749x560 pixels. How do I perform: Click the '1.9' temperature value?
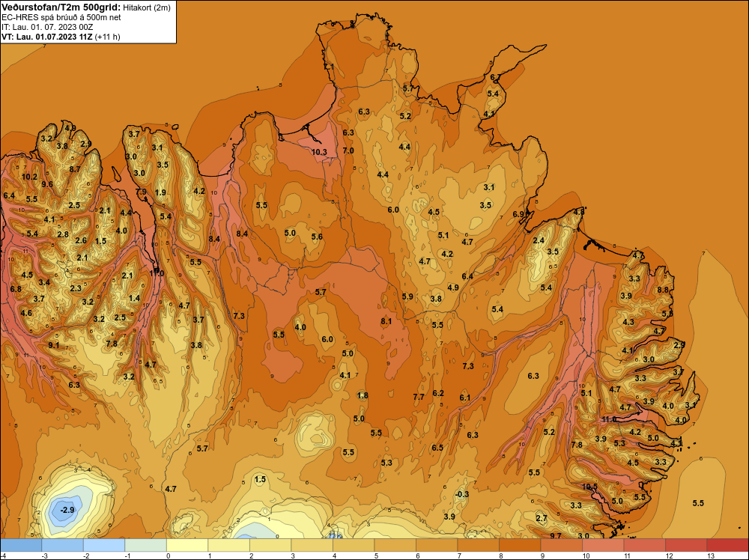(160, 193)
